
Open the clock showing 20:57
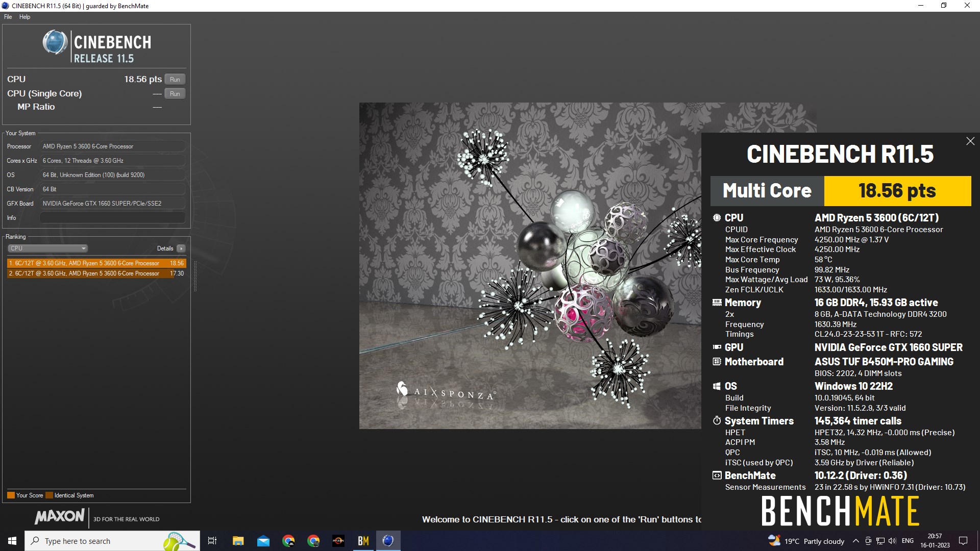coord(935,541)
